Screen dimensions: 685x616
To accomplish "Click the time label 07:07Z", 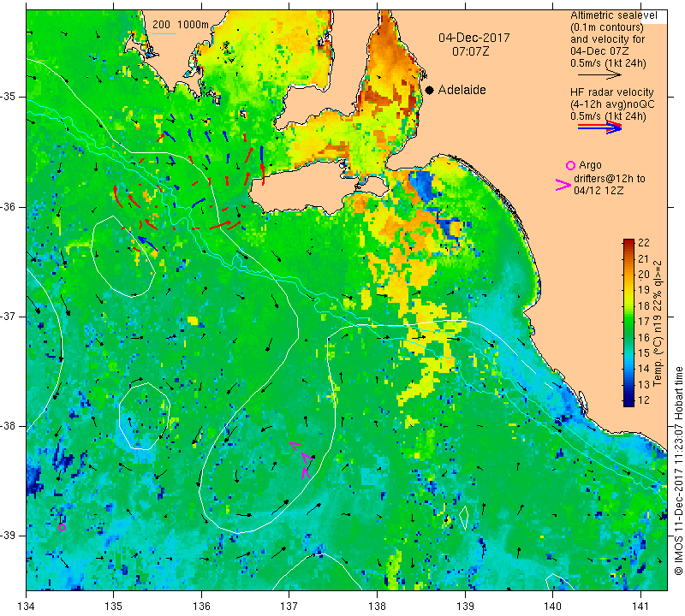I will [x=470, y=51].
